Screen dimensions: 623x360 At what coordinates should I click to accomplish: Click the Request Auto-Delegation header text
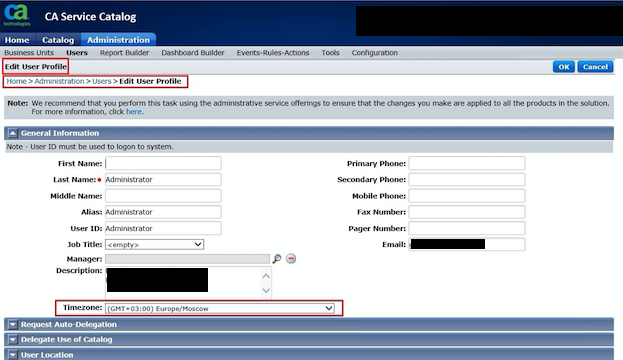[69, 325]
